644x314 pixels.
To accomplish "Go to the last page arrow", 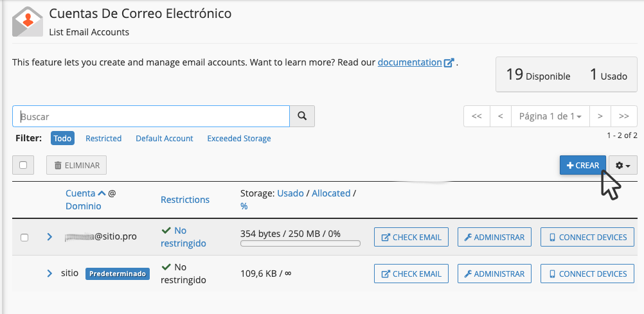I will click(623, 117).
